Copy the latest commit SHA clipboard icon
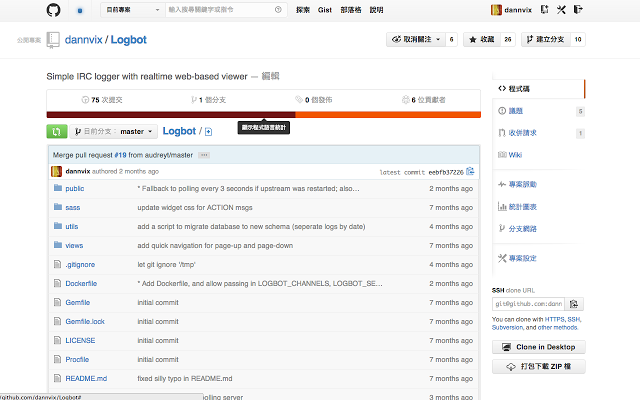The width and height of the screenshot is (640, 400). 470,171
